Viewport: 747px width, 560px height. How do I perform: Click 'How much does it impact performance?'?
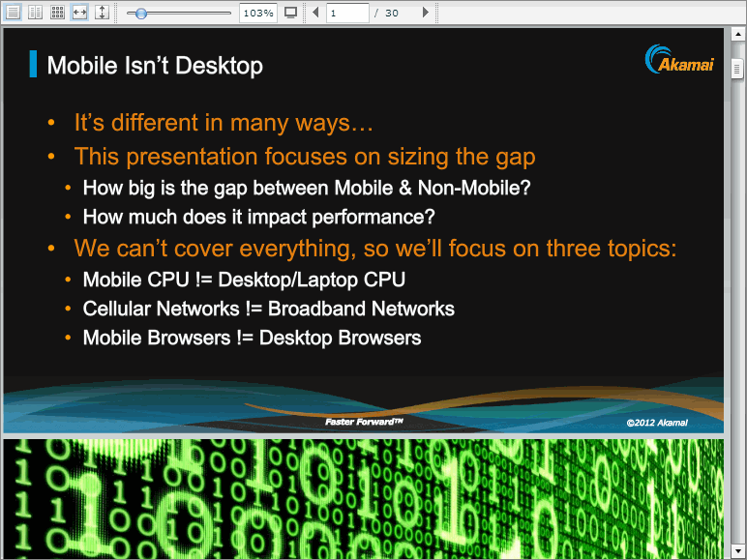point(258,218)
